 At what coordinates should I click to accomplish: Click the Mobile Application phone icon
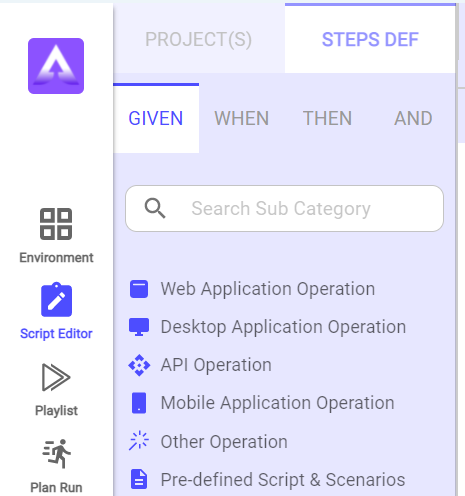tap(139, 403)
